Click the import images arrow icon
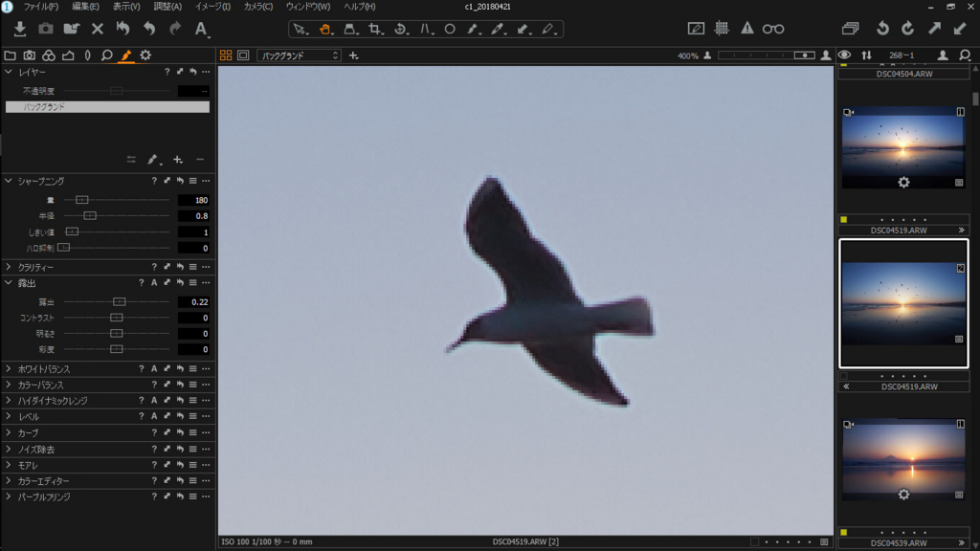Viewport: 980px width, 551px height. tap(20, 29)
